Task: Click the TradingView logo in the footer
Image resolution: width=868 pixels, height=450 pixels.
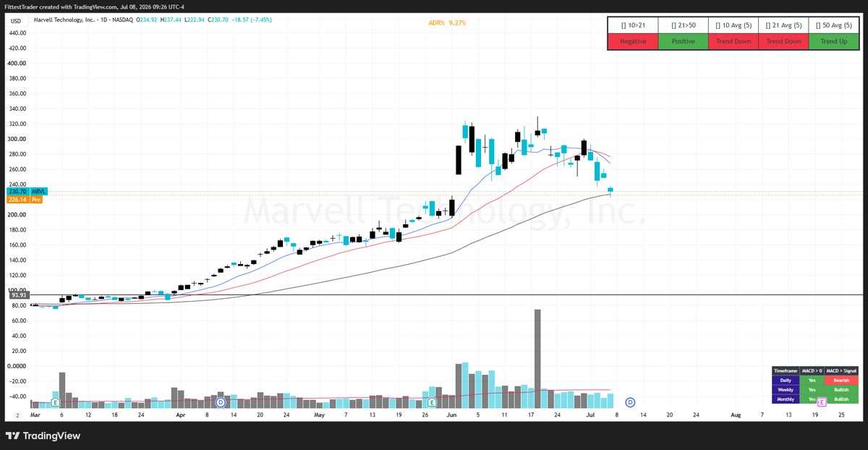Action: tap(43, 436)
